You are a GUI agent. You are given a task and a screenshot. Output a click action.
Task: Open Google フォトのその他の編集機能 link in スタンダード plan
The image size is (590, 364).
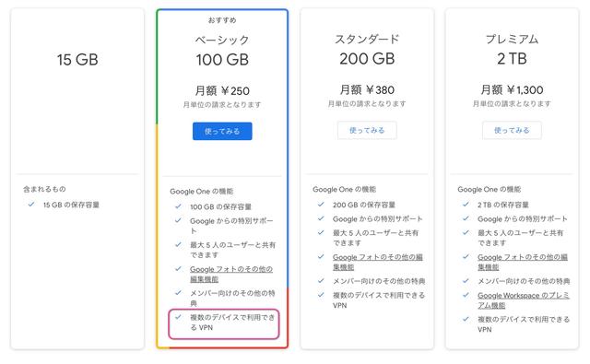377,262
